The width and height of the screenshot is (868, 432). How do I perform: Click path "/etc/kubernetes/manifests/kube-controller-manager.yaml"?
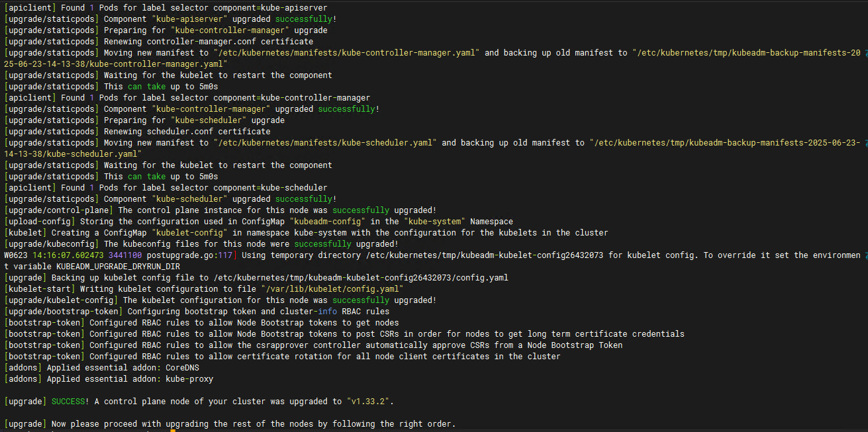[x=348, y=52]
